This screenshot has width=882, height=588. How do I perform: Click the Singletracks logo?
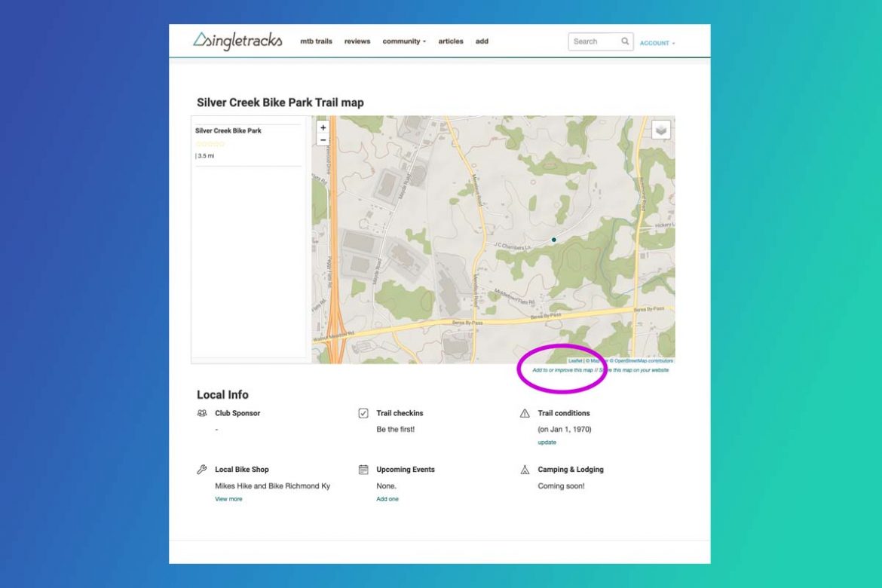[237, 41]
